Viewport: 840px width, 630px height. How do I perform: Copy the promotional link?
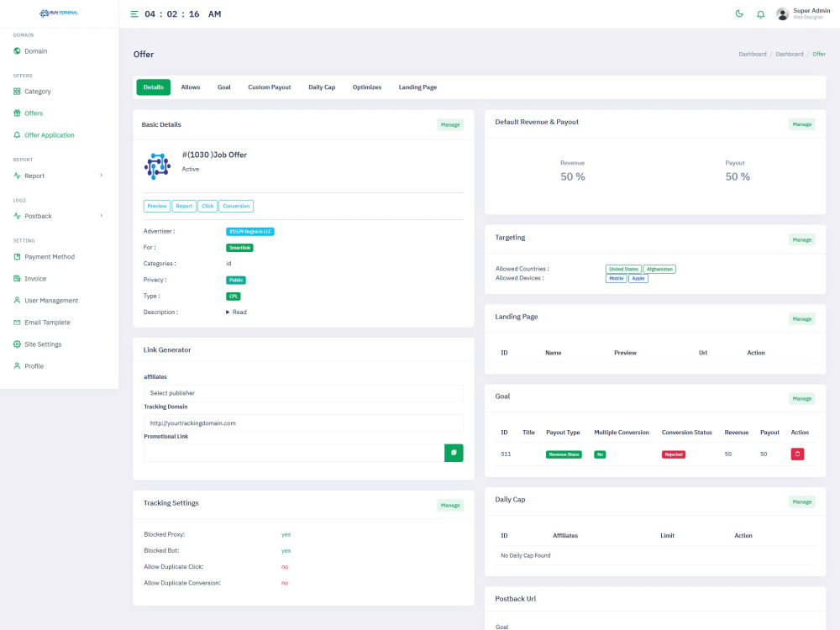454,453
